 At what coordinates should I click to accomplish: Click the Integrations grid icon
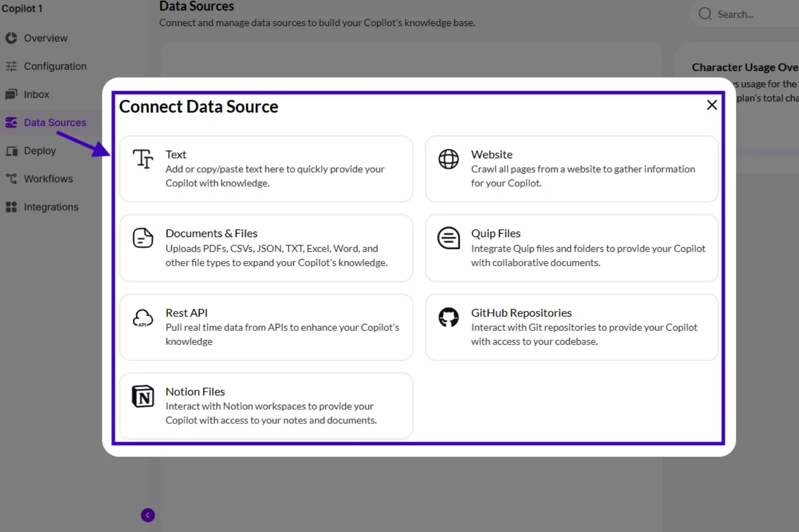[11, 207]
